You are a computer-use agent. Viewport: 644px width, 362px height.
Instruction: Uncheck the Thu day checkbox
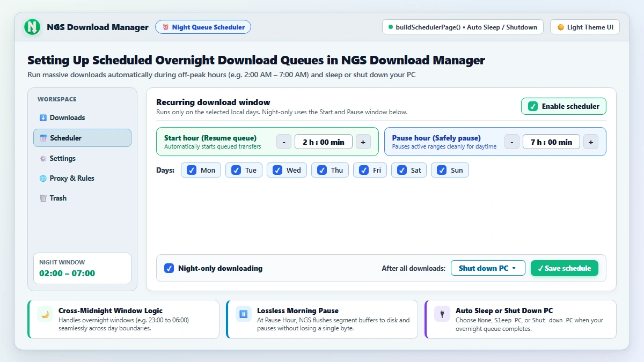322,170
